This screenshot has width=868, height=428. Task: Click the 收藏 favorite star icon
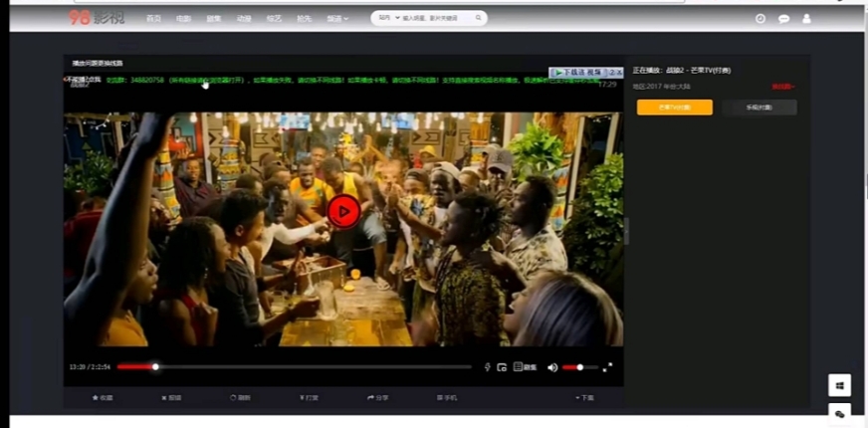(x=103, y=397)
